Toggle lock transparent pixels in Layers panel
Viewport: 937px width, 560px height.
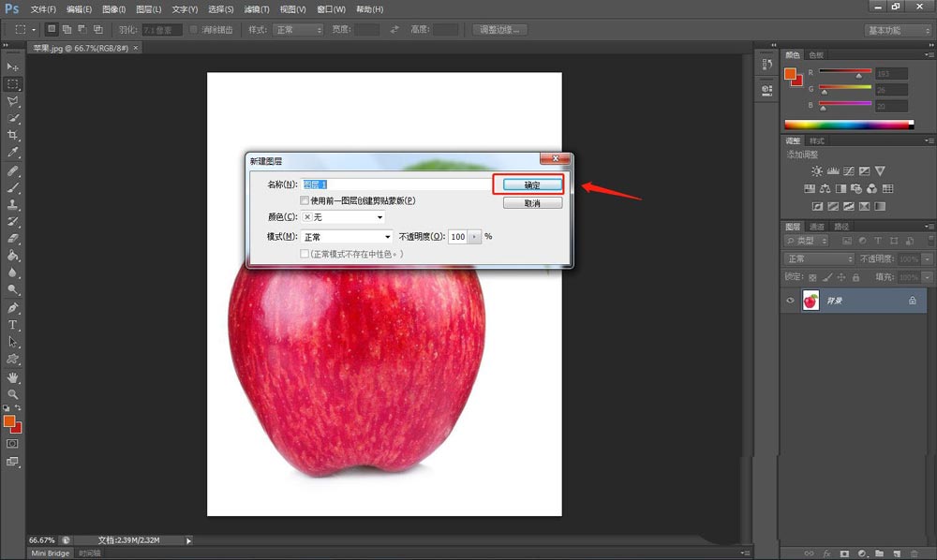click(812, 277)
